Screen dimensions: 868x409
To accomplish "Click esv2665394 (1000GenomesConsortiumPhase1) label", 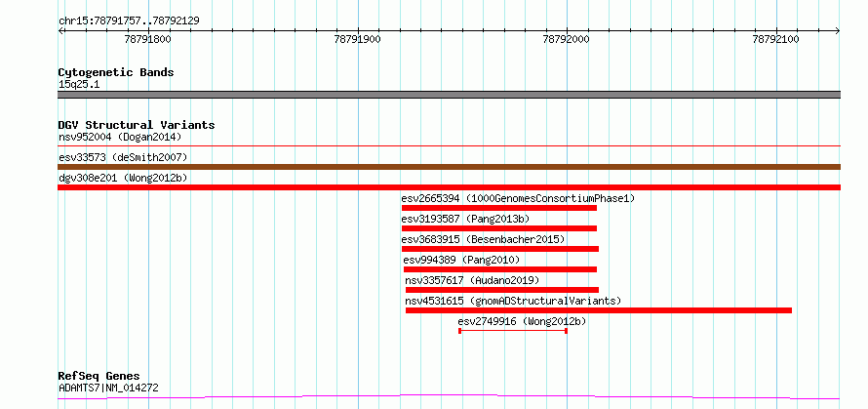I will (518, 198).
